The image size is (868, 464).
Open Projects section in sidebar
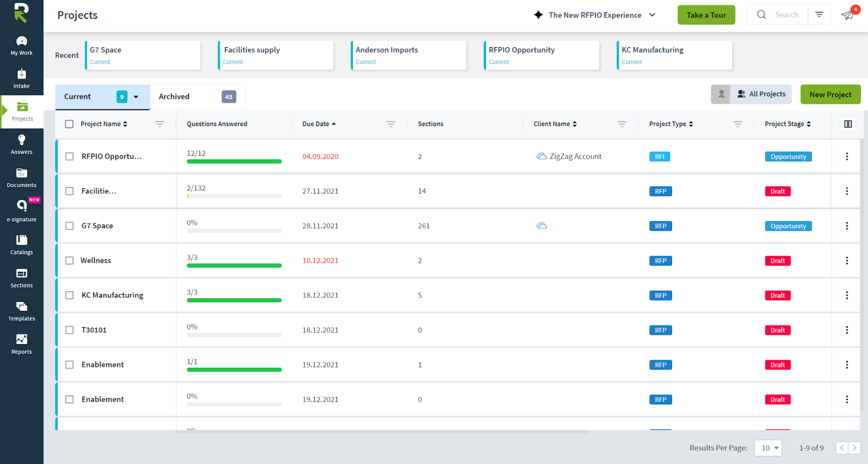point(22,112)
